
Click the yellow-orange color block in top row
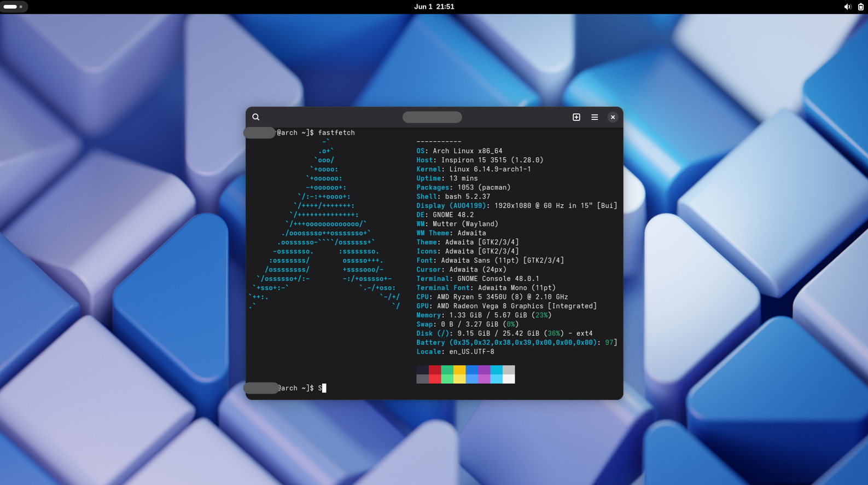pos(459,370)
